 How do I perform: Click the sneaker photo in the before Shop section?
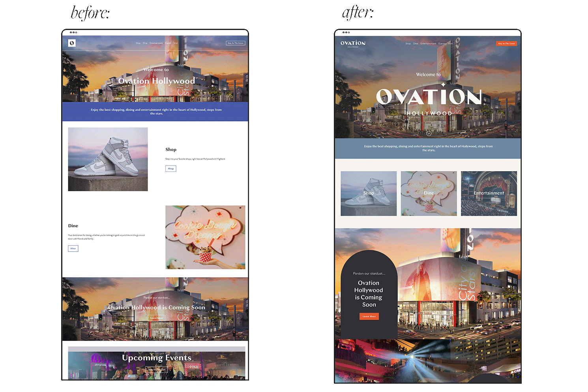108,159
